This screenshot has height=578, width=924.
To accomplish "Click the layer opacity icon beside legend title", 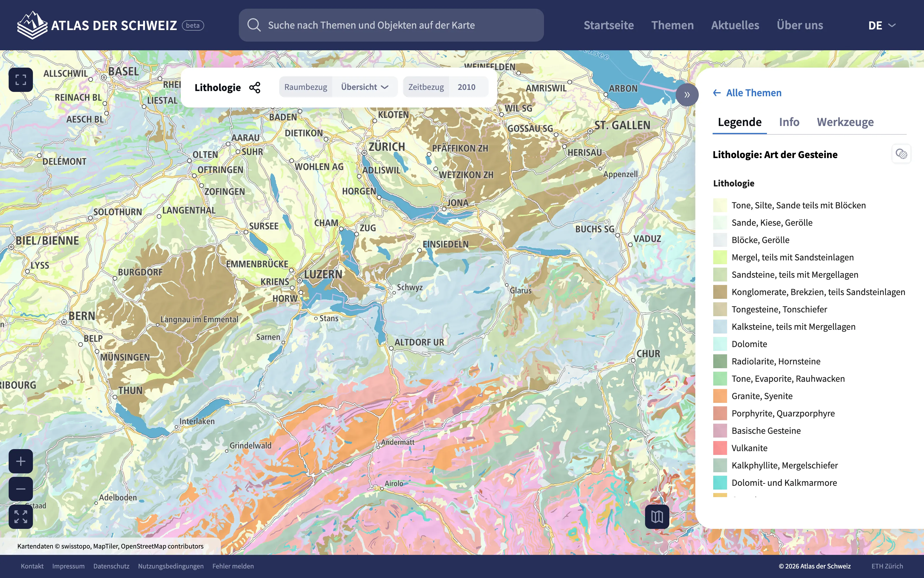I will [901, 154].
